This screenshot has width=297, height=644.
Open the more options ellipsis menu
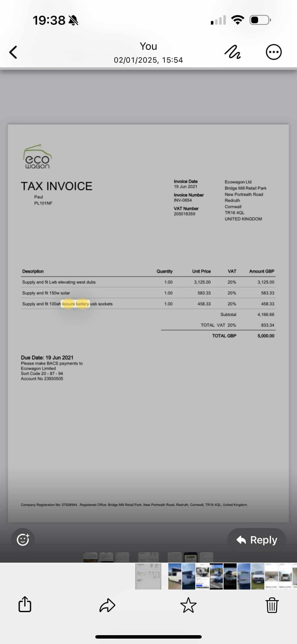click(x=274, y=52)
